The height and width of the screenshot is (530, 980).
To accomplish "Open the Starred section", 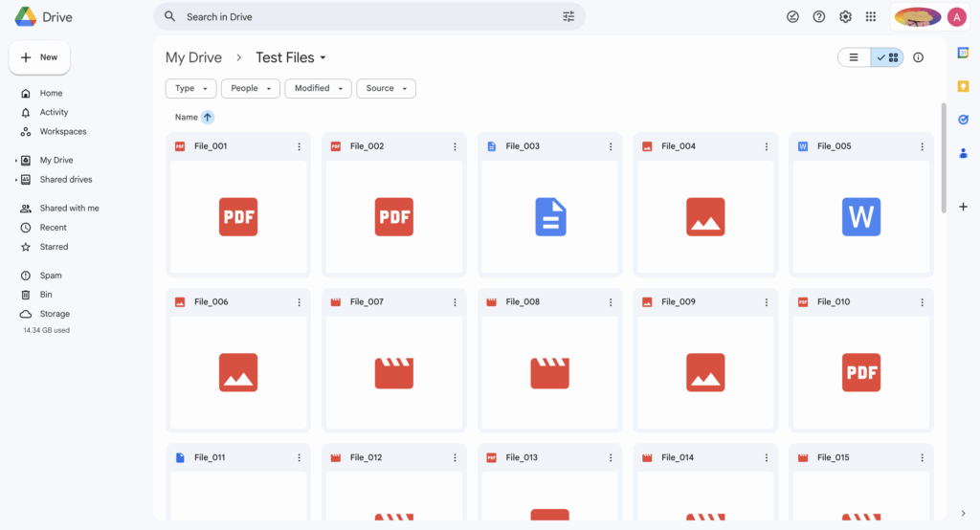I will tap(54, 247).
